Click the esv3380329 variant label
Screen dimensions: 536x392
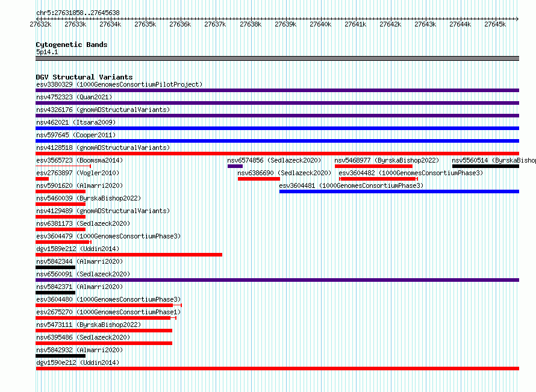pyautogui.click(x=119, y=84)
